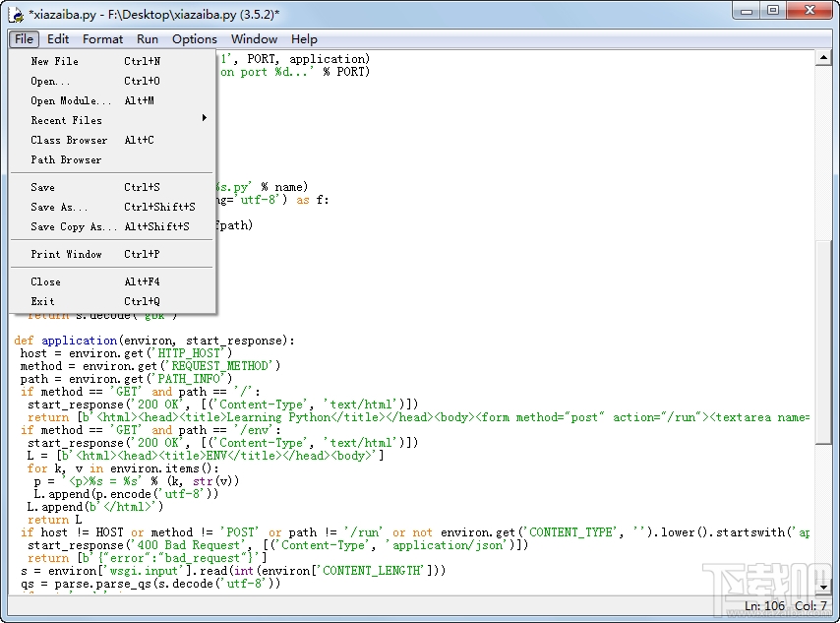
Task: Choose Save Copy As... entry
Action: click(x=112, y=226)
